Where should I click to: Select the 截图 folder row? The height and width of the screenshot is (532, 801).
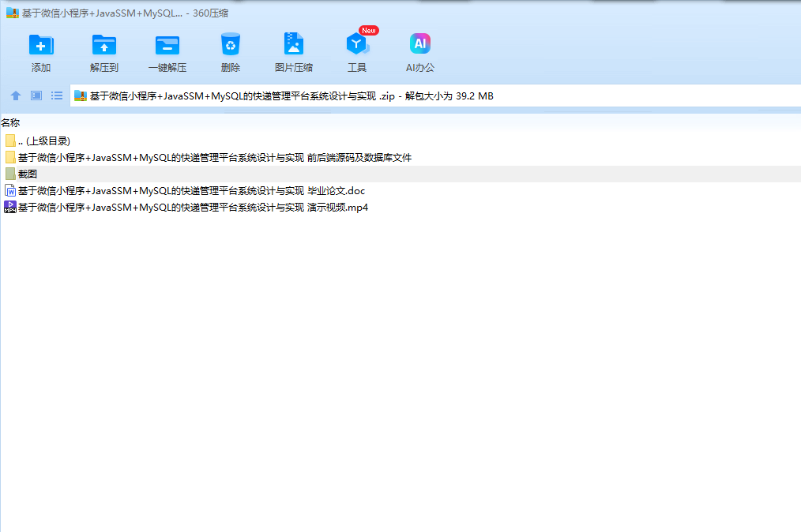click(x=400, y=174)
